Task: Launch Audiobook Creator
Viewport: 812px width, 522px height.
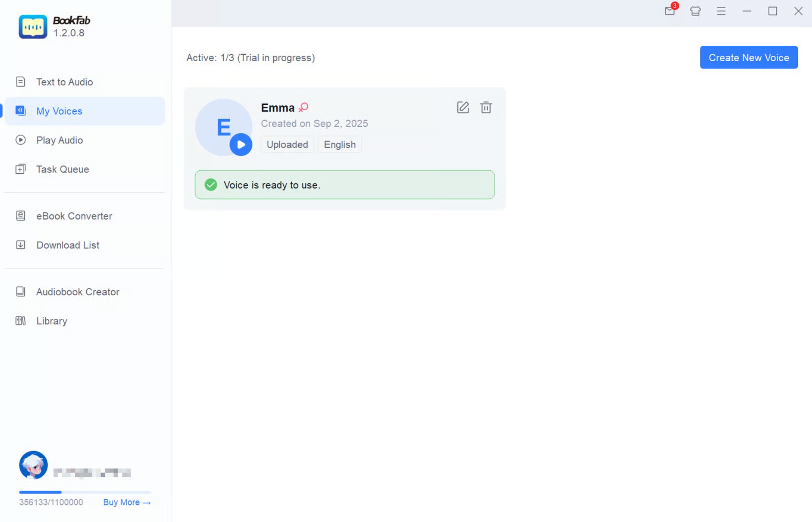Action: coord(78,292)
